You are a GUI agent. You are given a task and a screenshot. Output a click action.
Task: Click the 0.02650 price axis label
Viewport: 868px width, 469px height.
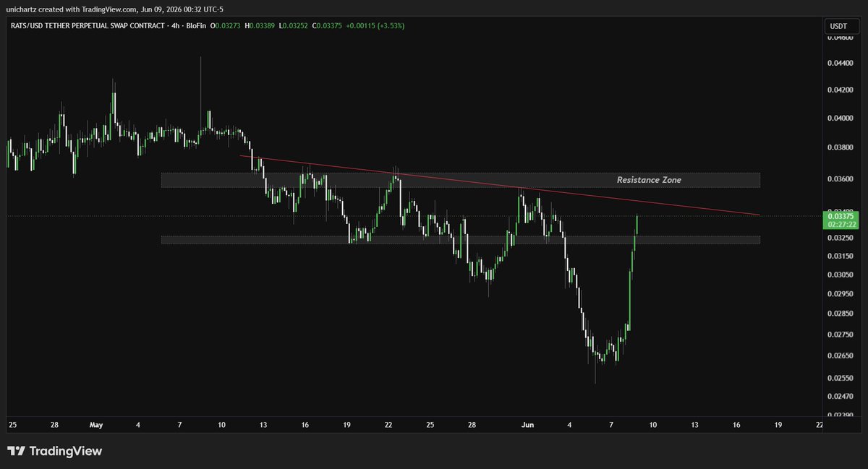tap(841, 356)
